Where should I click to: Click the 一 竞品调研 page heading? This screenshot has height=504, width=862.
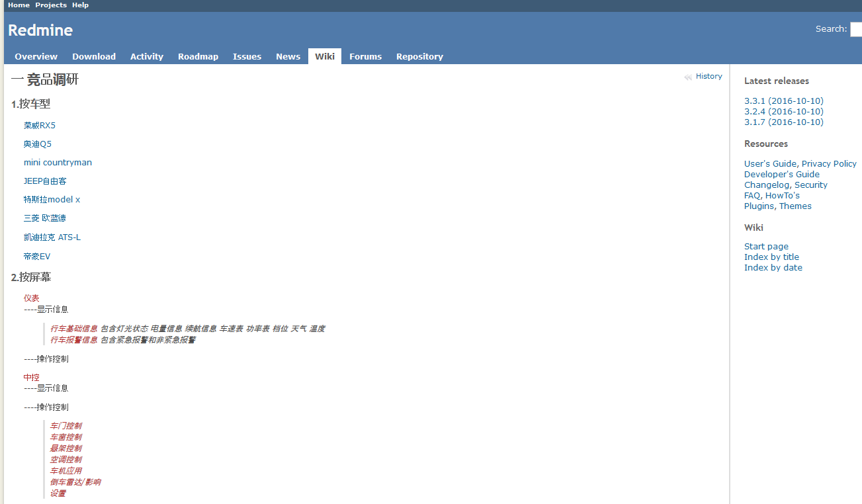[x=45, y=79]
